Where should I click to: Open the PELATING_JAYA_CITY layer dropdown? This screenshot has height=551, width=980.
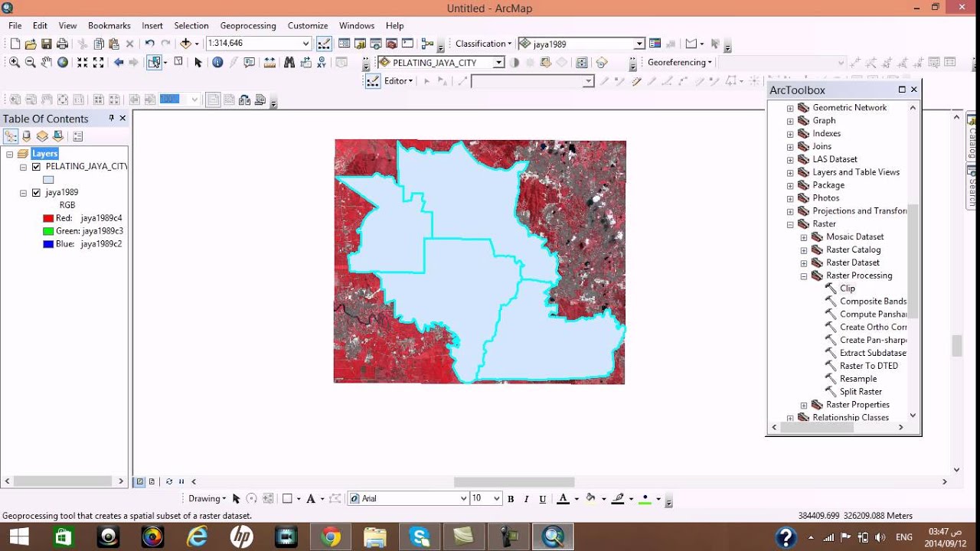[499, 63]
